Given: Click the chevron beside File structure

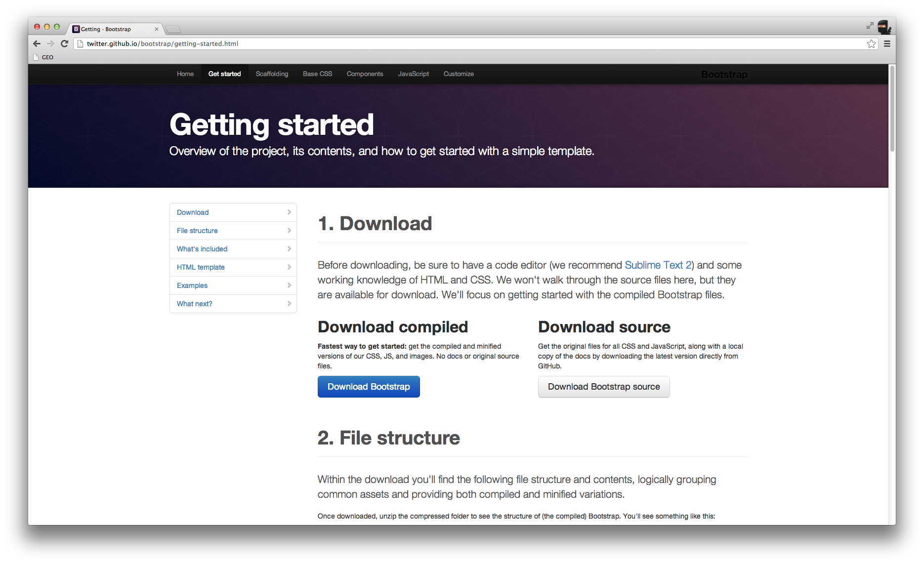Looking at the screenshot, I should click(x=289, y=230).
